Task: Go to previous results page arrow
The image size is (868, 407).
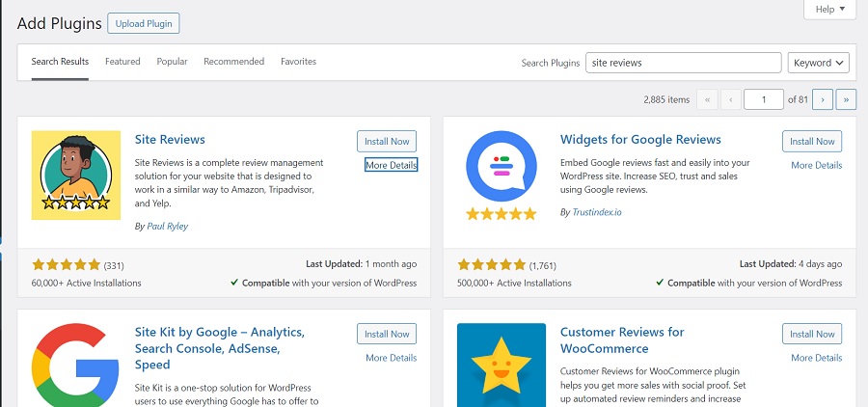Action: (x=731, y=99)
